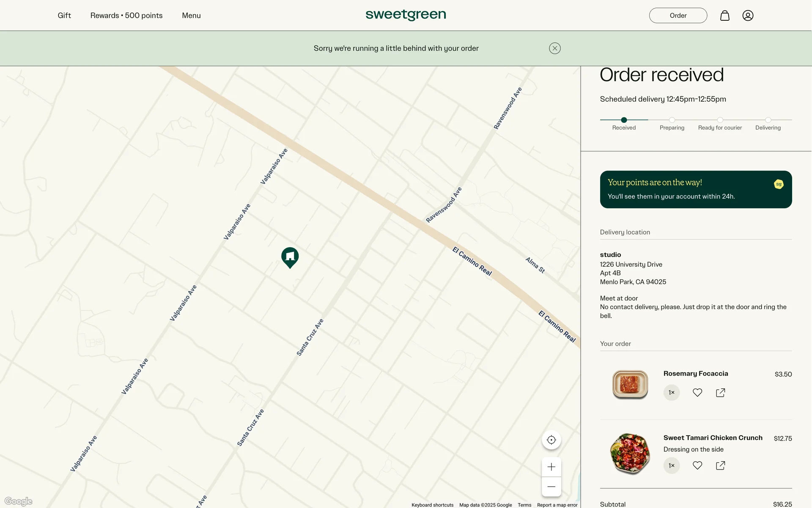
Task: Open the Menu navigation link
Action: click(191, 16)
